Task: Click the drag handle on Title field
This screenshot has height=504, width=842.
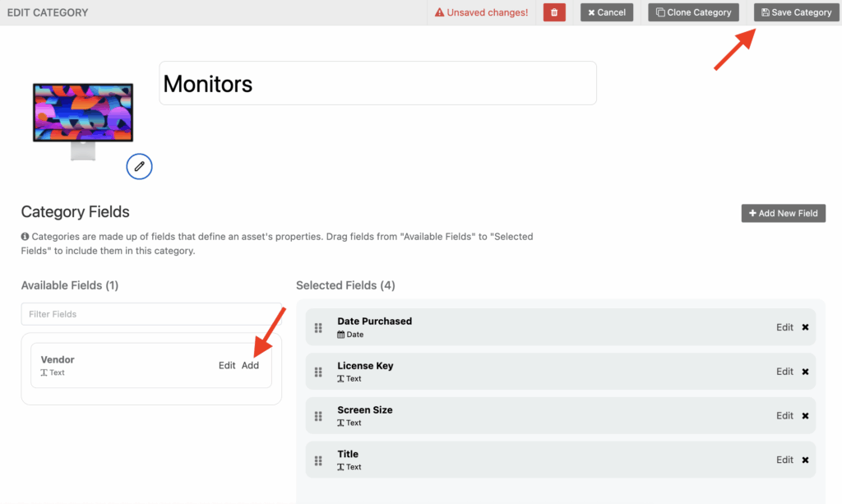Action: pyautogui.click(x=318, y=460)
